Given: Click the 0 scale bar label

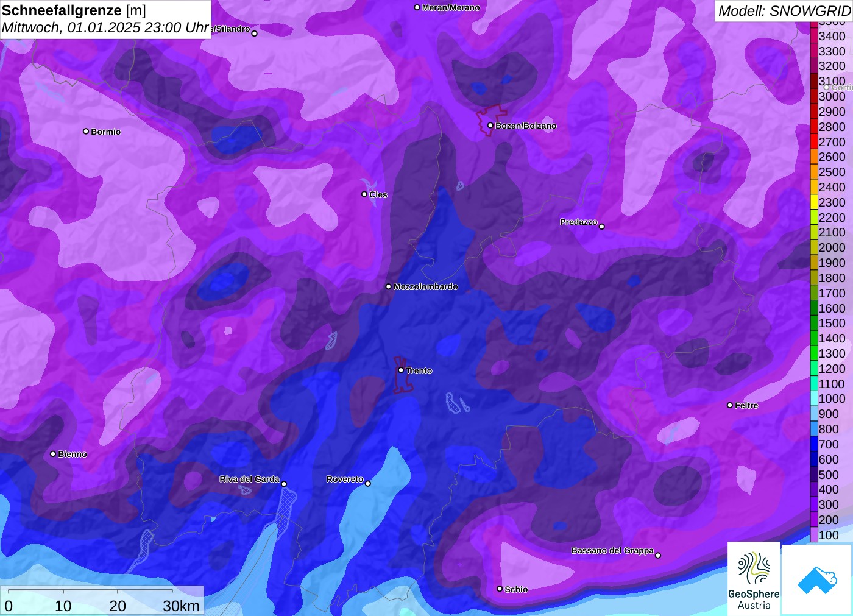Looking at the screenshot, I should 9,606.
